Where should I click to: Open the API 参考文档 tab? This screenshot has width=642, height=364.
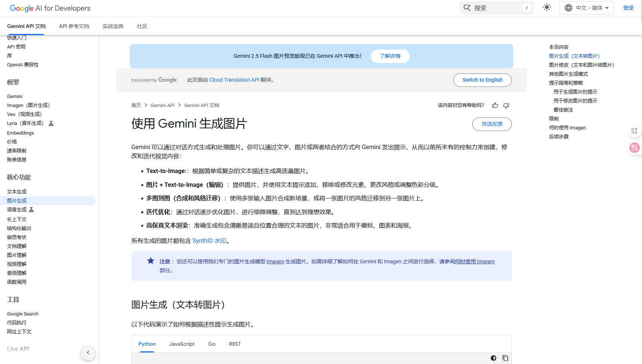point(74,26)
